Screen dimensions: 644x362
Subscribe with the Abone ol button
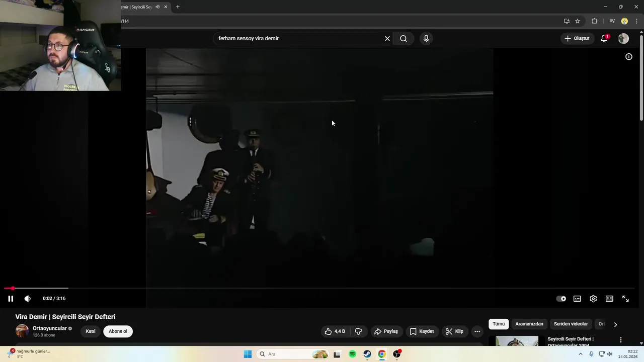pyautogui.click(x=118, y=331)
